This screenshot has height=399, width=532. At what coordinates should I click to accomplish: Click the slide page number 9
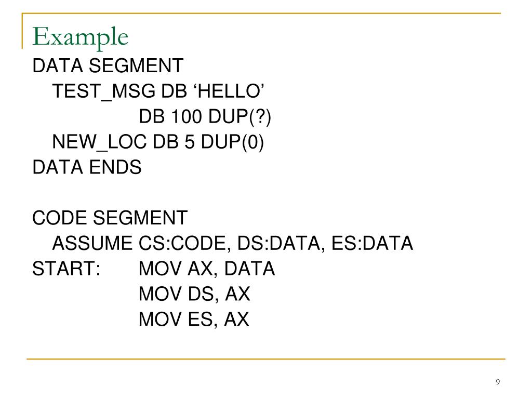coord(498,382)
